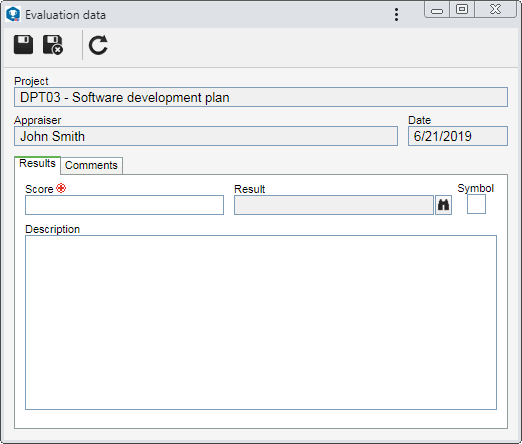Image resolution: width=522 pixels, height=444 pixels.
Task: Click the Save floppy disk icon
Action: (x=23, y=45)
